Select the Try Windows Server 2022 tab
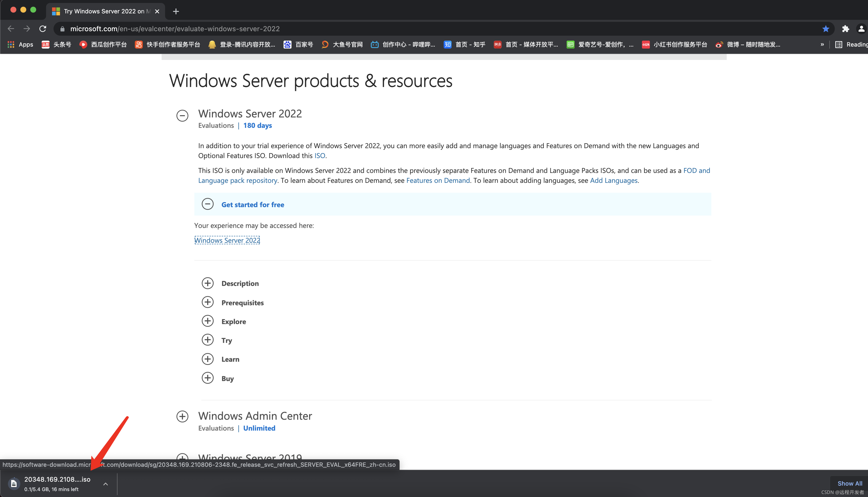868x497 pixels. (105, 11)
